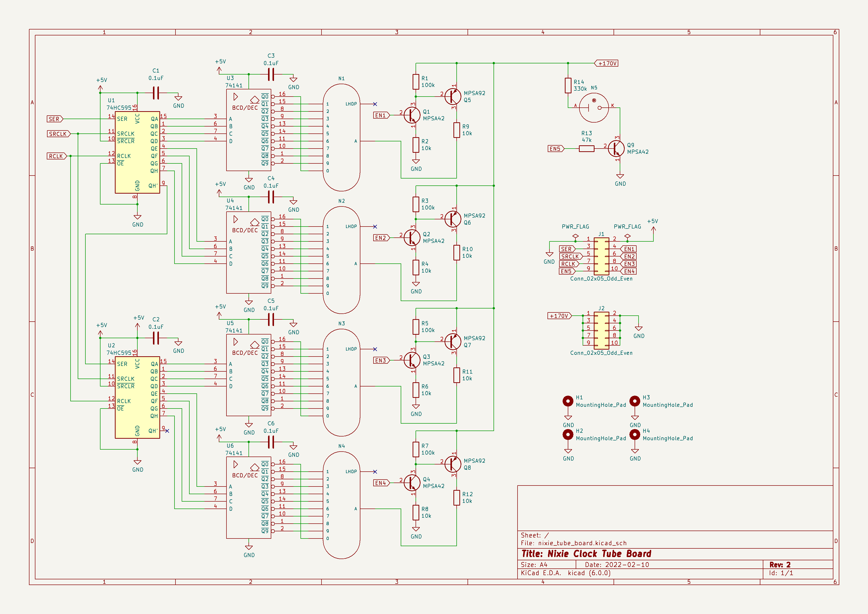Select the H4 mounting hole pad
Image resolution: width=868 pixels, height=614 pixels.
[x=635, y=435]
